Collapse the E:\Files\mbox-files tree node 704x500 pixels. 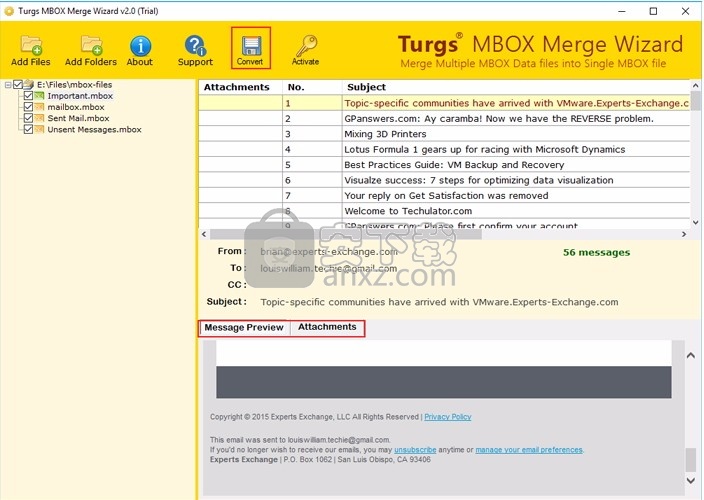pyautogui.click(x=8, y=84)
